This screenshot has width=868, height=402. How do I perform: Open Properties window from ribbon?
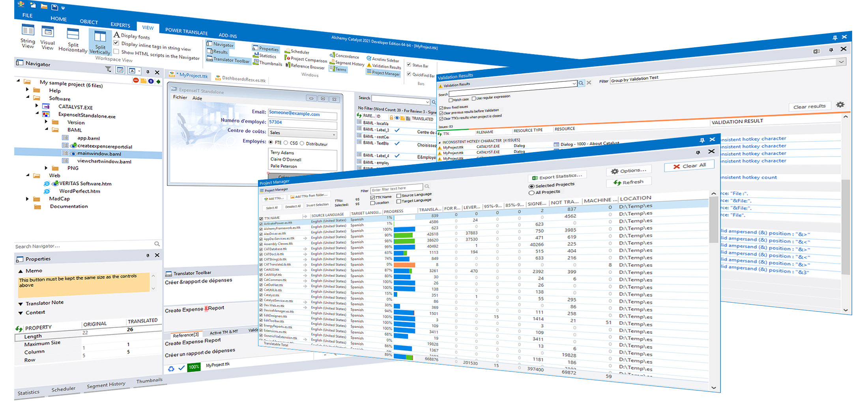(x=266, y=48)
